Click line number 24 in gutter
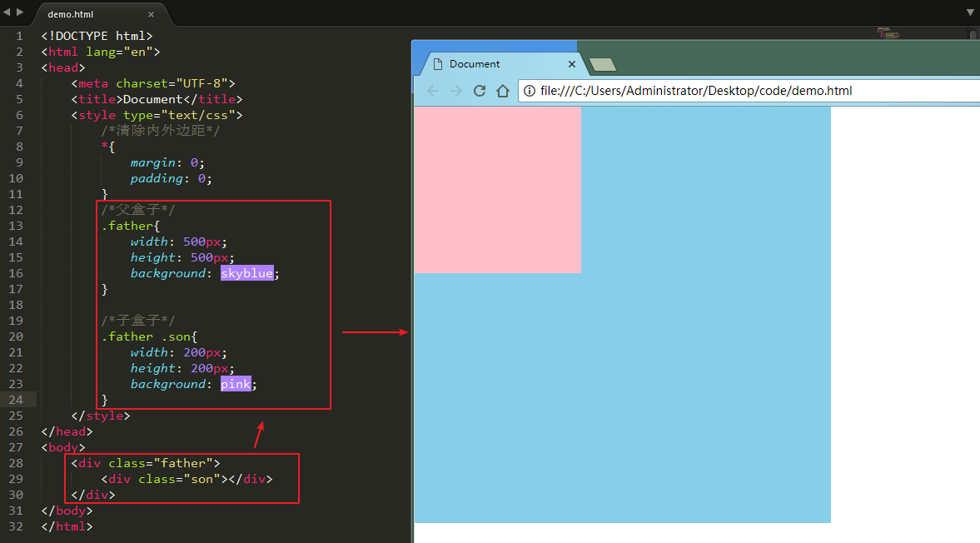 pos(16,399)
